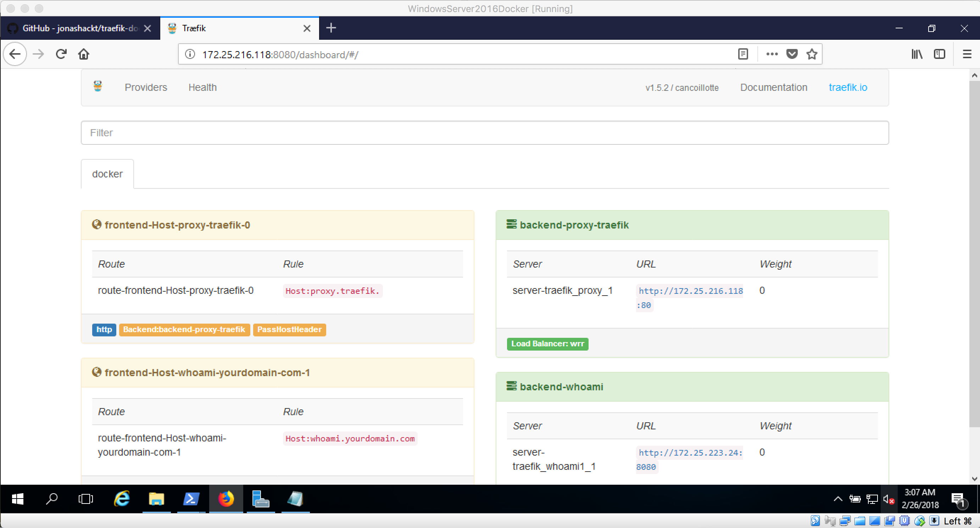The height and width of the screenshot is (528, 980).
Task: Go to browser home page
Action: [x=84, y=54]
